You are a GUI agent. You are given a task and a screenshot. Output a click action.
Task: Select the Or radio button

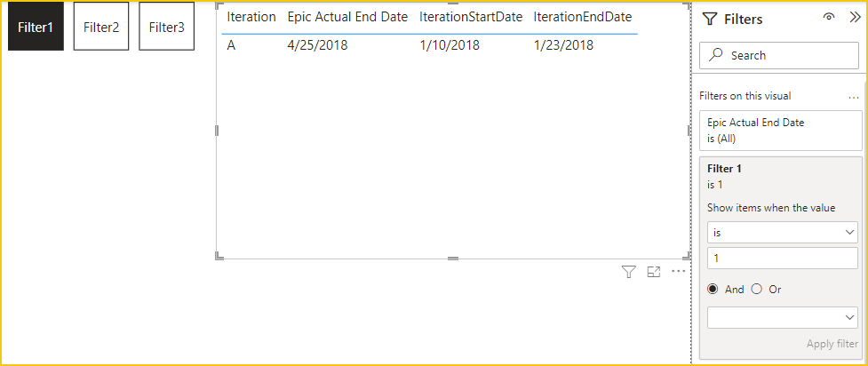click(756, 289)
